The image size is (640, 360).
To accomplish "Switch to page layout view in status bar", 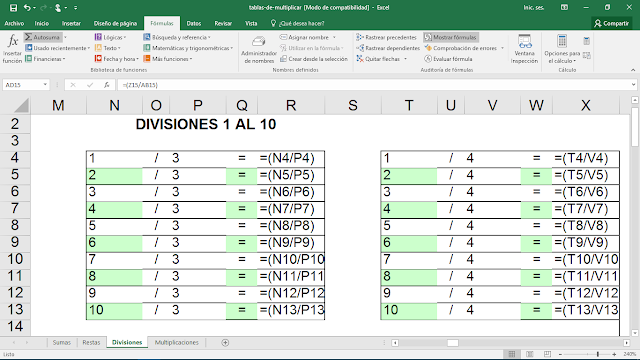I will click(530, 354).
